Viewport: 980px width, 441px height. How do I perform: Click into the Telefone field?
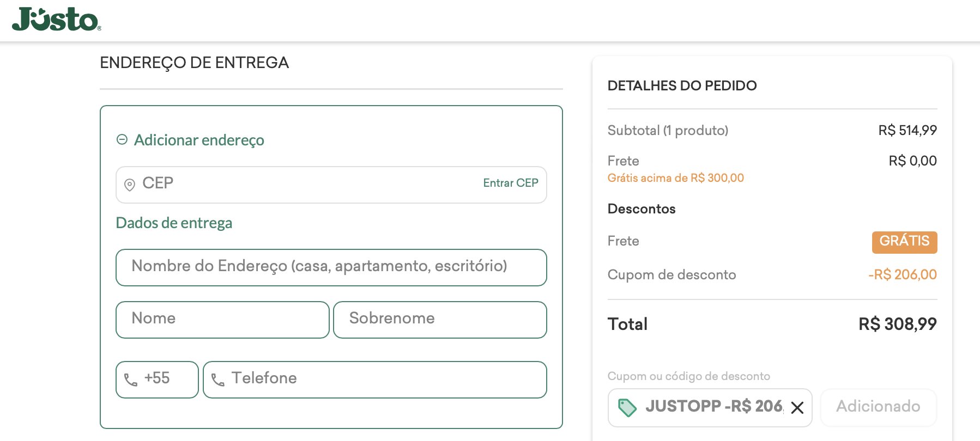tap(375, 379)
